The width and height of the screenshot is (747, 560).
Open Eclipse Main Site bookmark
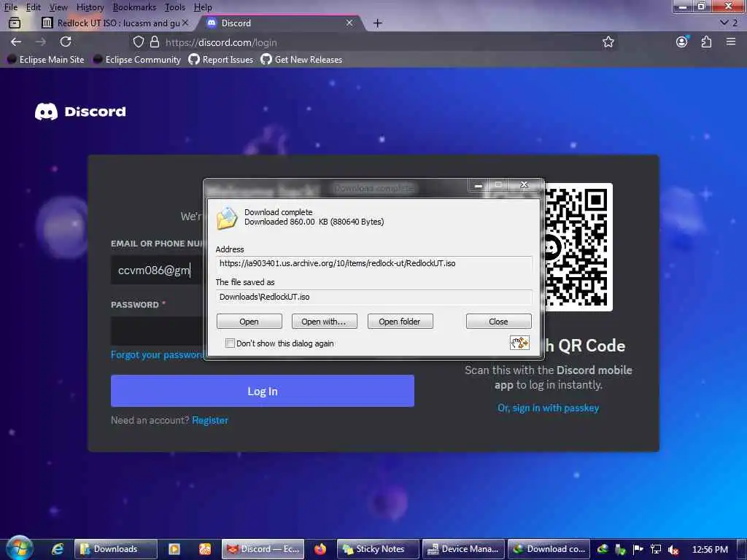[x=46, y=60]
